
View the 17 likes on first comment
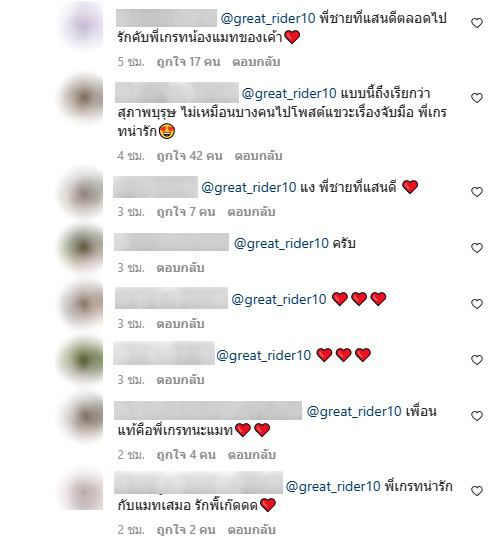[188, 62]
